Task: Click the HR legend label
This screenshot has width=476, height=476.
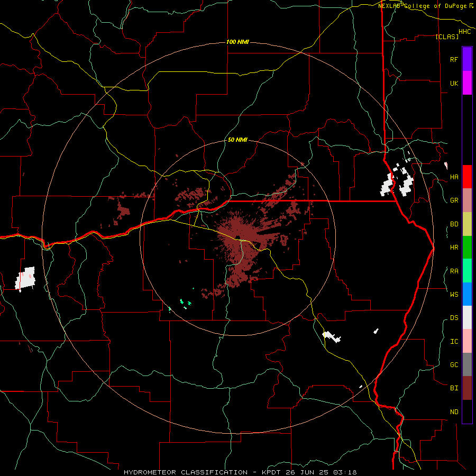Action: 454,248
